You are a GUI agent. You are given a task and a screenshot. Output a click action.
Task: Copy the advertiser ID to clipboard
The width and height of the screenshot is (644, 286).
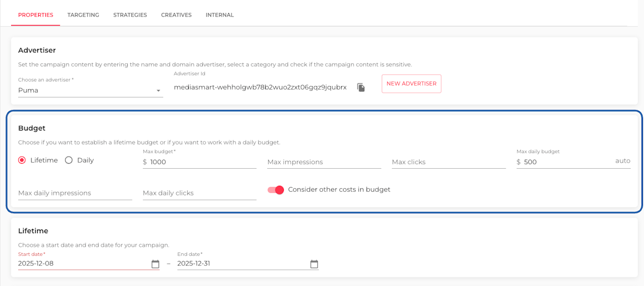(x=361, y=87)
